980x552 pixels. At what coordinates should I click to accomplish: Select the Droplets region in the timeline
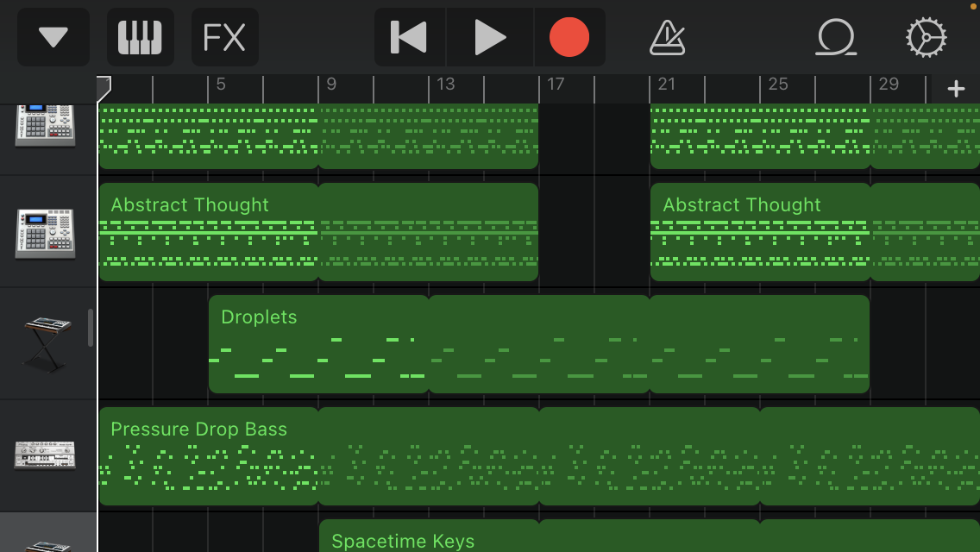tap(318, 344)
